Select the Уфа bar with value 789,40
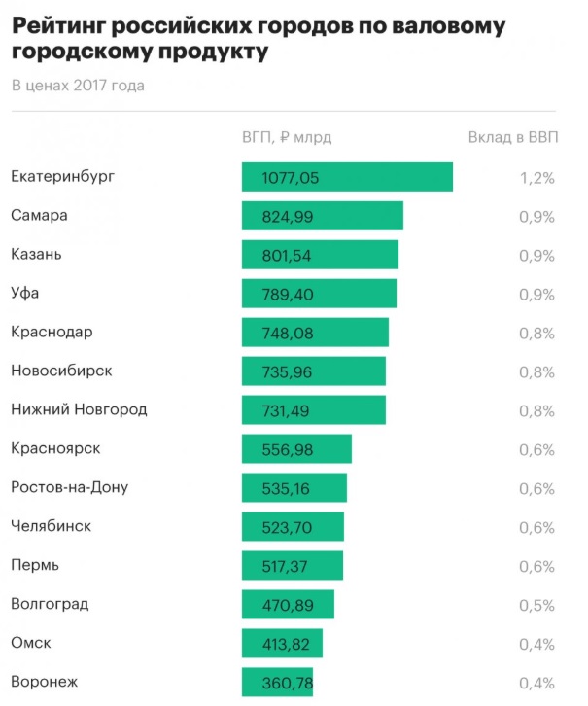588x706 pixels. [319, 294]
